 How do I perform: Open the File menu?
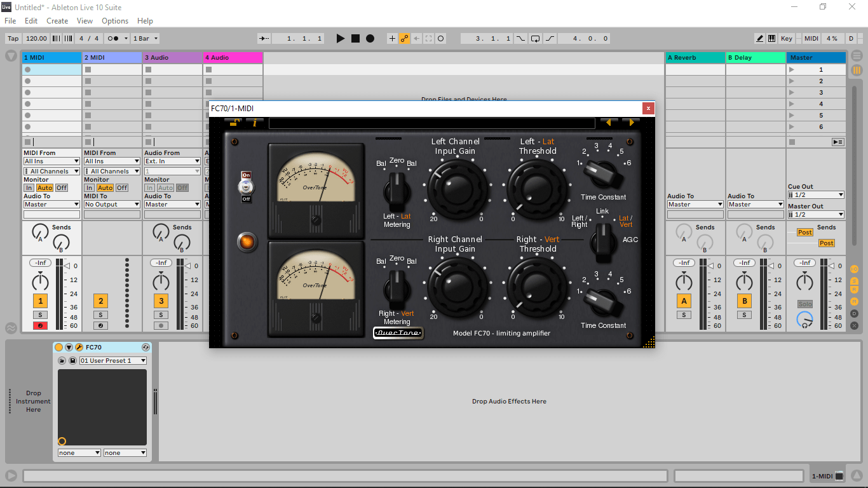click(x=10, y=21)
